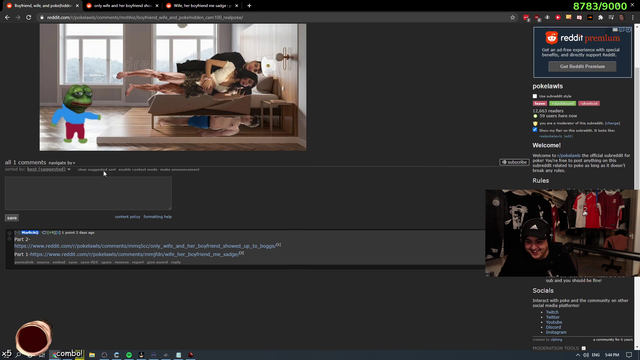
Task: Open the 'formatting help' link
Action: (158, 217)
